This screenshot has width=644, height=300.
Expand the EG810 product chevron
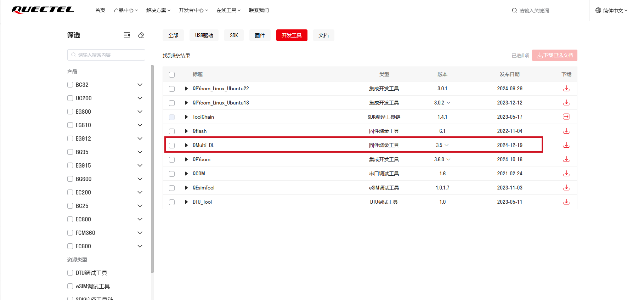pyautogui.click(x=140, y=125)
